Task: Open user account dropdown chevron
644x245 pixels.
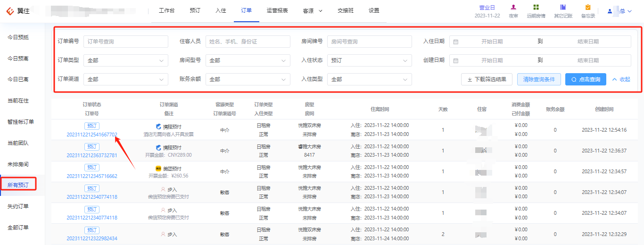Action: 629,11
